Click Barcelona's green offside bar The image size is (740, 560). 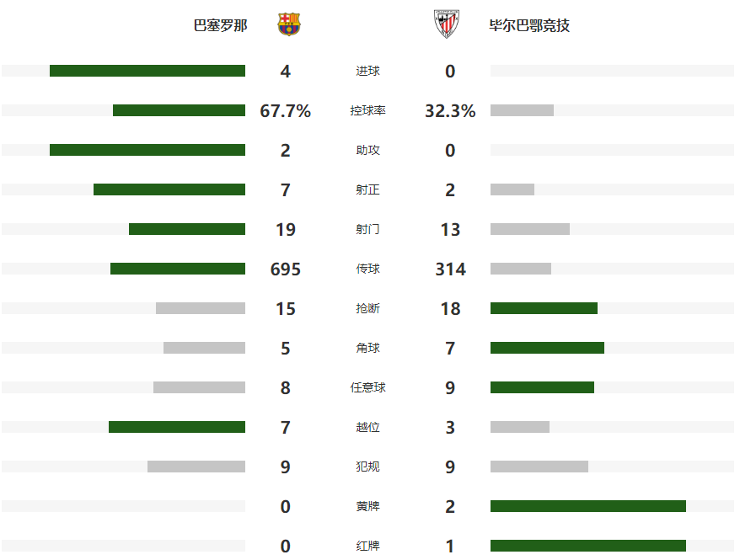click(x=177, y=427)
